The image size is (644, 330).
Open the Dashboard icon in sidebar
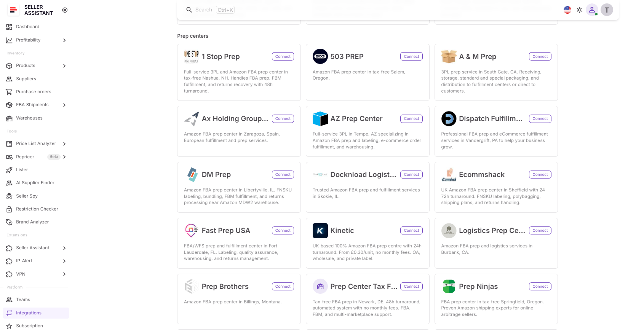tap(9, 27)
